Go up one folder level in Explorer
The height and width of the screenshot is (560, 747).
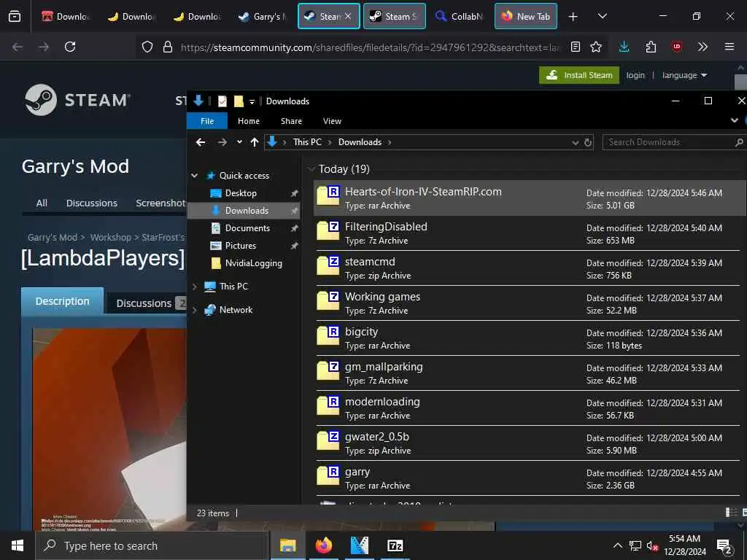click(255, 142)
